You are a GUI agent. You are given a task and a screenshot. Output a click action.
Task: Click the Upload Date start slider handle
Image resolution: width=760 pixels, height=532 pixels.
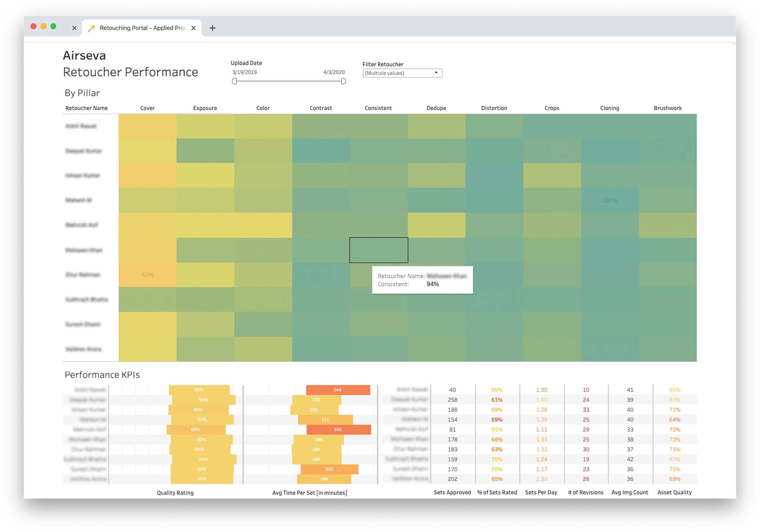tap(234, 81)
